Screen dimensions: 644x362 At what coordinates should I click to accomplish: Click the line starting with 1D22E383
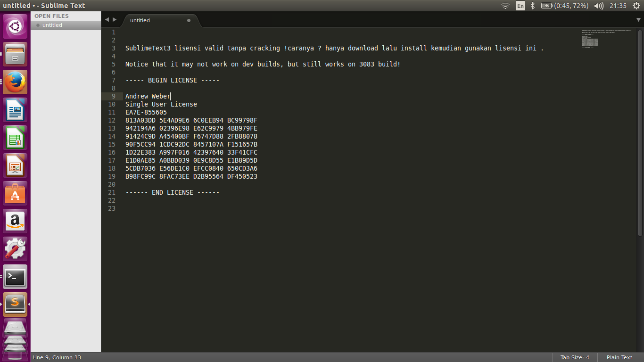[x=191, y=152]
